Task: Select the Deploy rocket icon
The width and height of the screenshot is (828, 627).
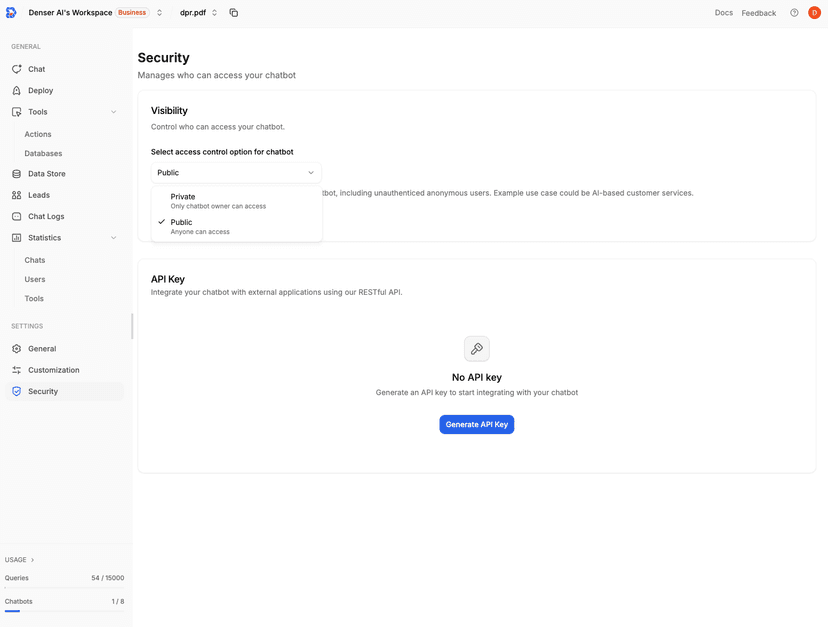Action: (x=16, y=90)
